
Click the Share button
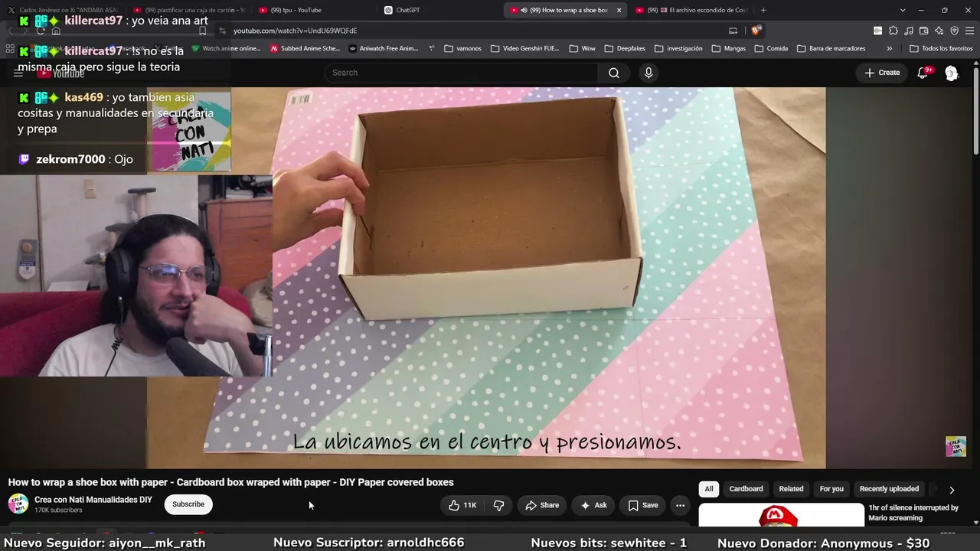[x=542, y=505]
